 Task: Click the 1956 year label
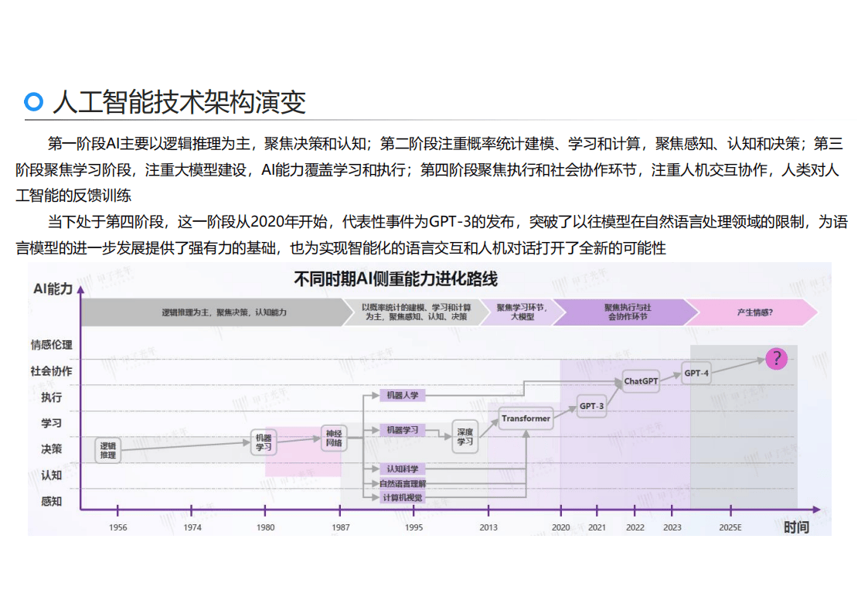pos(118,527)
